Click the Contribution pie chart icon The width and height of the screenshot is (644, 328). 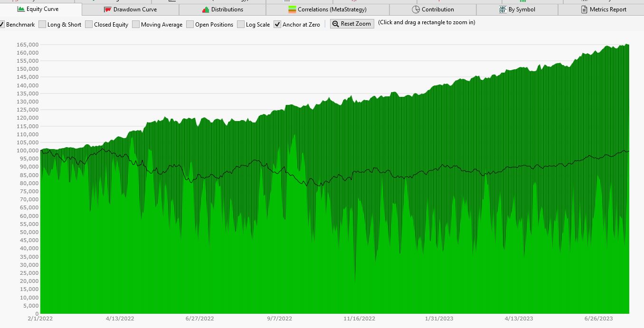[416, 9]
